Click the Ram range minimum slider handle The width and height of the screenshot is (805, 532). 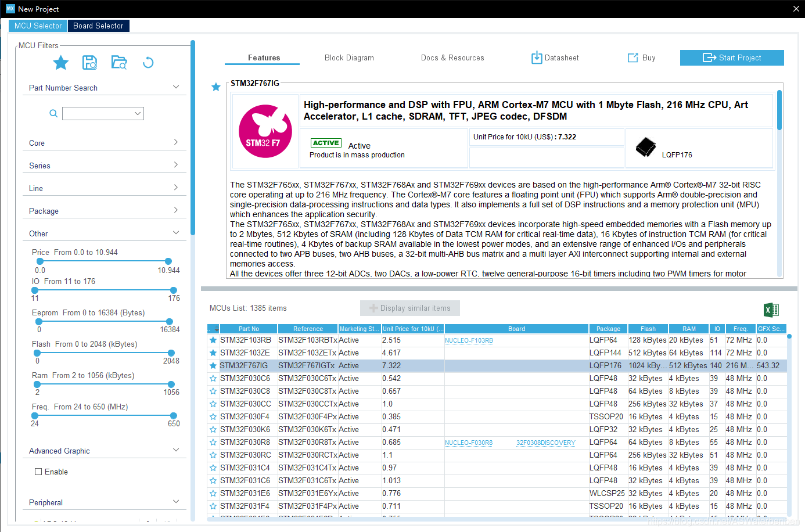pos(38,384)
